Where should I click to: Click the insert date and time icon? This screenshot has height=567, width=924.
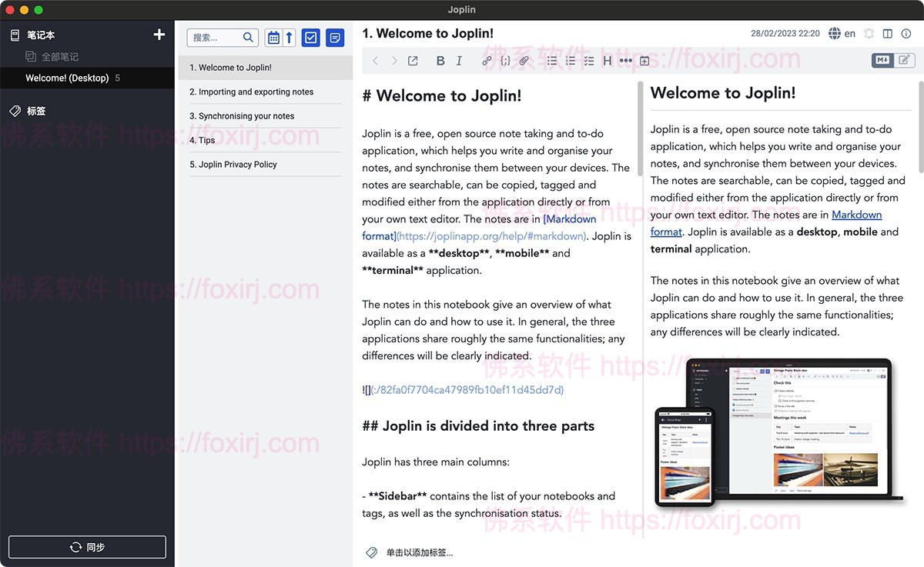pos(644,60)
